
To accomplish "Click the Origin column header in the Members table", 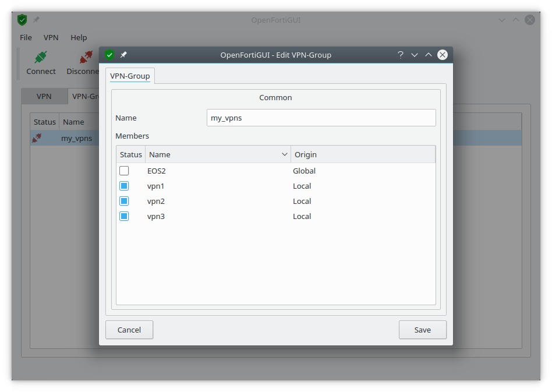I will point(363,154).
